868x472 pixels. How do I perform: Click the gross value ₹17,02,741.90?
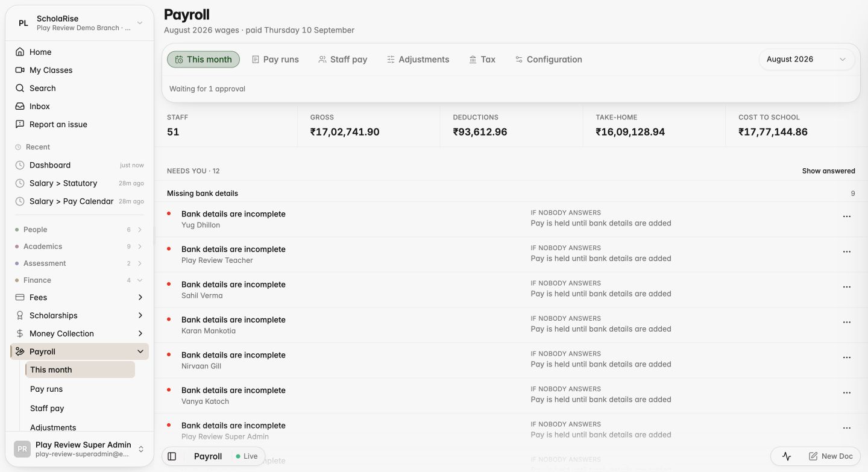(345, 132)
